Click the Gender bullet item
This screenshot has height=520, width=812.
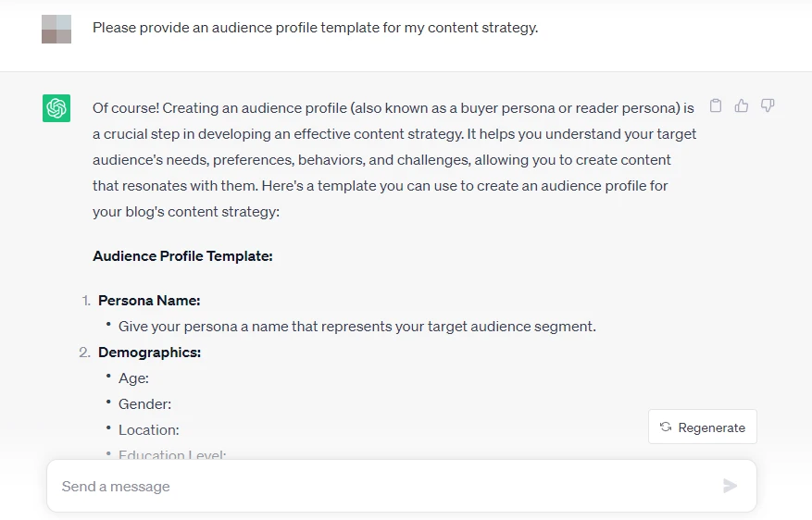pyautogui.click(x=144, y=404)
